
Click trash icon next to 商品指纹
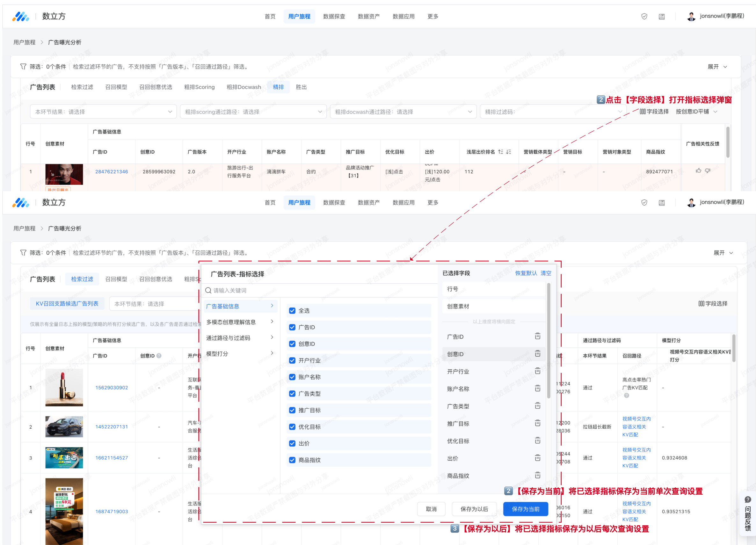pyautogui.click(x=537, y=475)
